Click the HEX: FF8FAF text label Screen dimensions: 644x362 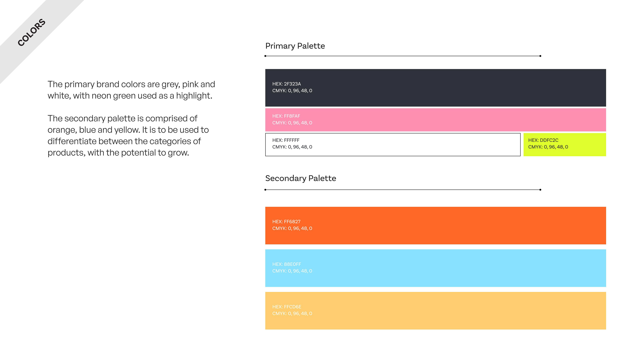point(286,116)
